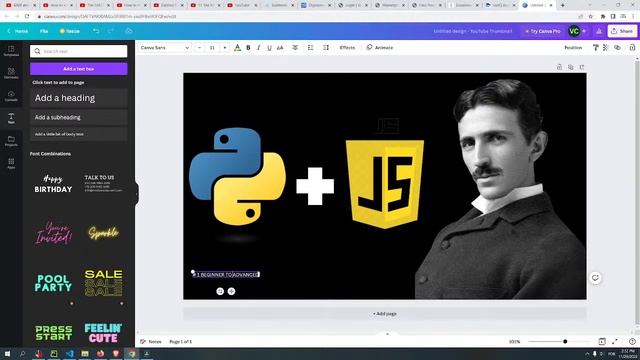The image size is (640, 360).
Task: Click Try Canva Pro button
Action: coord(542,31)
